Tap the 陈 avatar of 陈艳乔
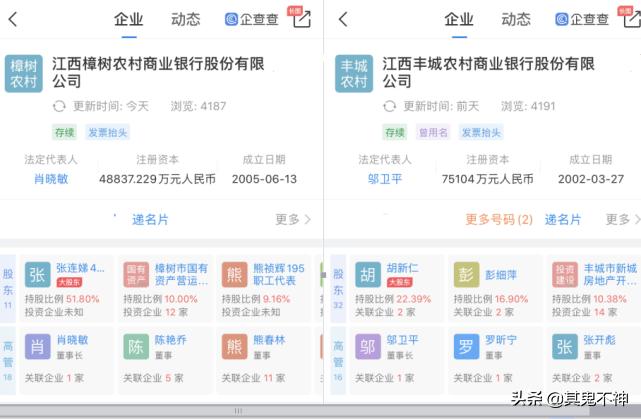This screenshot has width=641, height=419. (x=136, y=347)
